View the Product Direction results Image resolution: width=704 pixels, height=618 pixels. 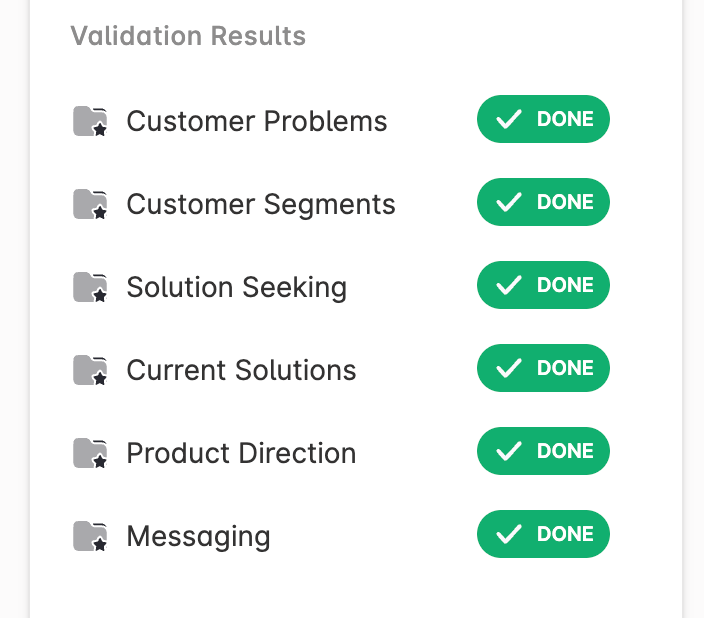click(x=241, y=454)
